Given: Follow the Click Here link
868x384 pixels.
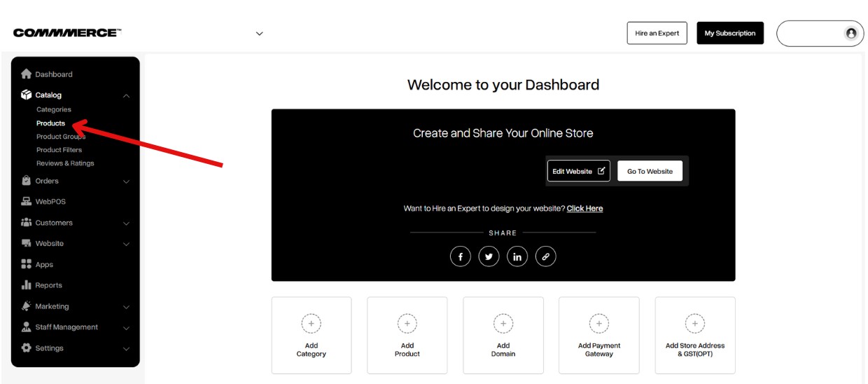Looking at the screenshot, I should pos(584,208).
